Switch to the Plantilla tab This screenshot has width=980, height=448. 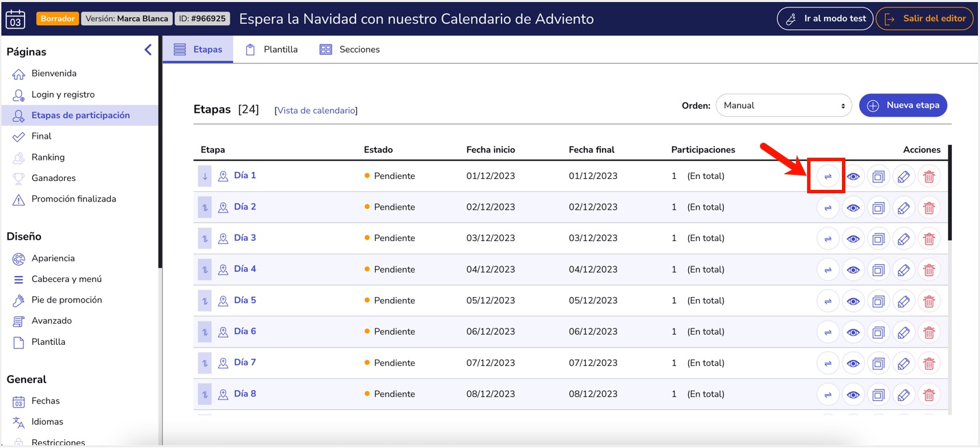tap(271, 49)
